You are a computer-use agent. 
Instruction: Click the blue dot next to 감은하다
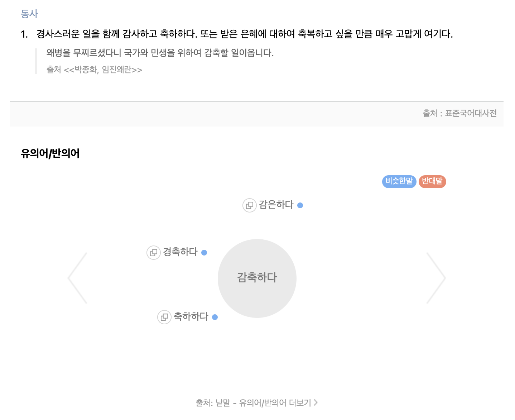click(x=300, y=205)
